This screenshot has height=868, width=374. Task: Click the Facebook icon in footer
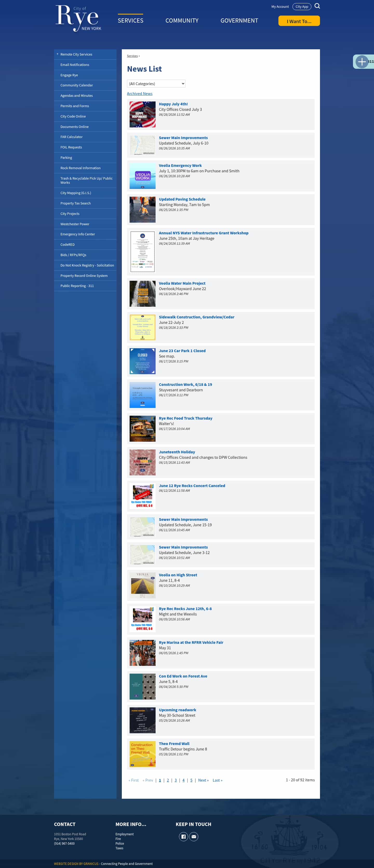click(183, 837)
